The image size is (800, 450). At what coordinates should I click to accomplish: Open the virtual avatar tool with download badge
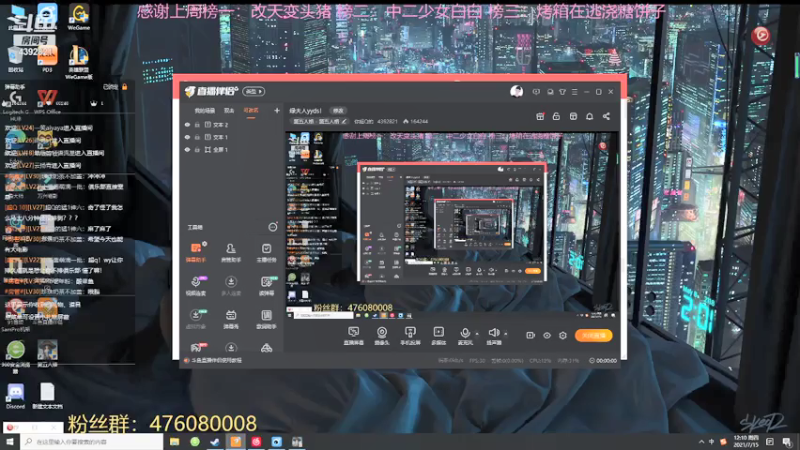pyautogui.click(x=196, y=319)
